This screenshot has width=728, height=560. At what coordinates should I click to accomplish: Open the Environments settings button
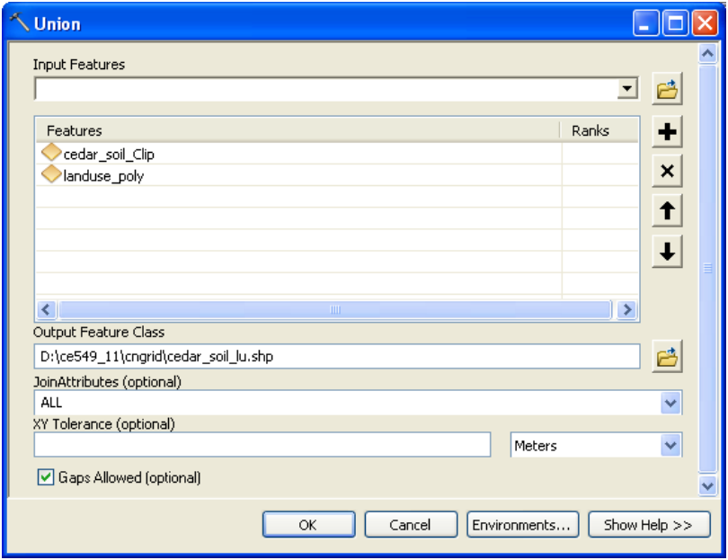coord(522,525)
